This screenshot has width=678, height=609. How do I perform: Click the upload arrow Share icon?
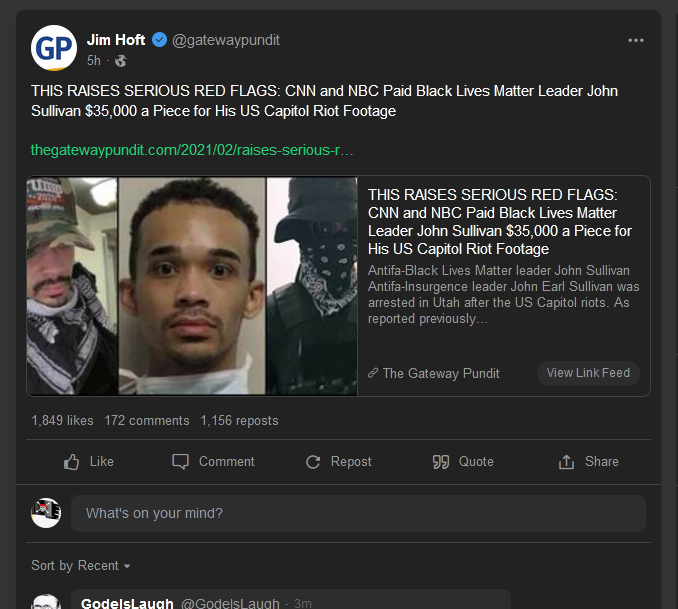[x=566, y=462]
